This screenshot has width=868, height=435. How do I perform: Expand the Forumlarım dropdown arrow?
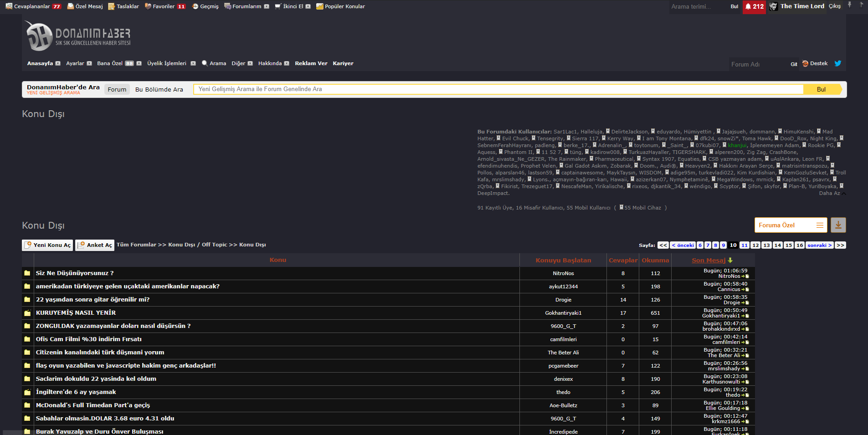tap(267, 6)
